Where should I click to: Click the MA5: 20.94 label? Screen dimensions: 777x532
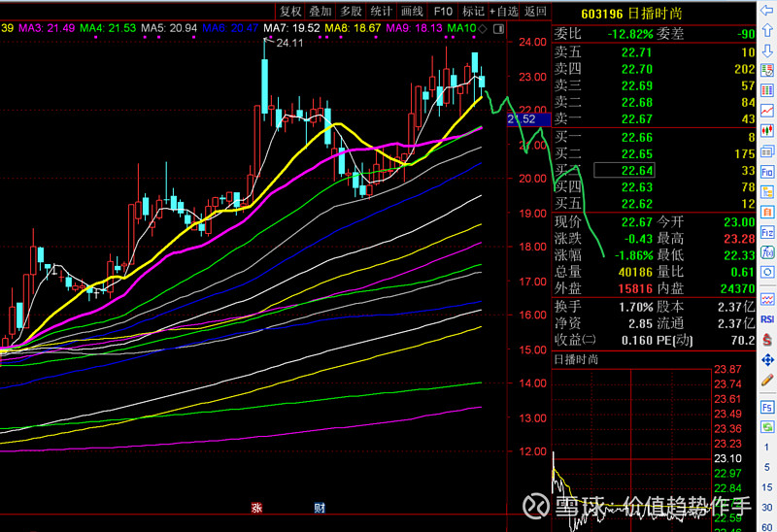[169, 28]
